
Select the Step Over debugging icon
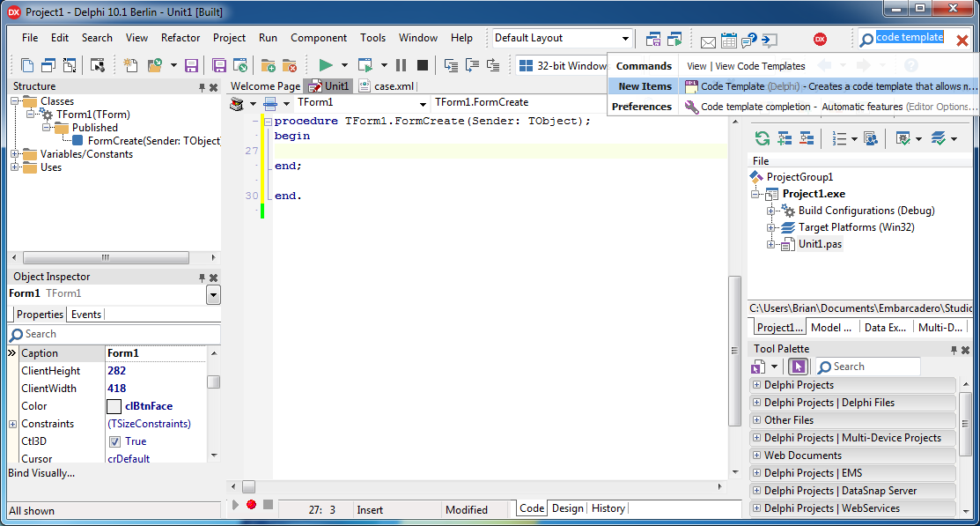[472, 65]
